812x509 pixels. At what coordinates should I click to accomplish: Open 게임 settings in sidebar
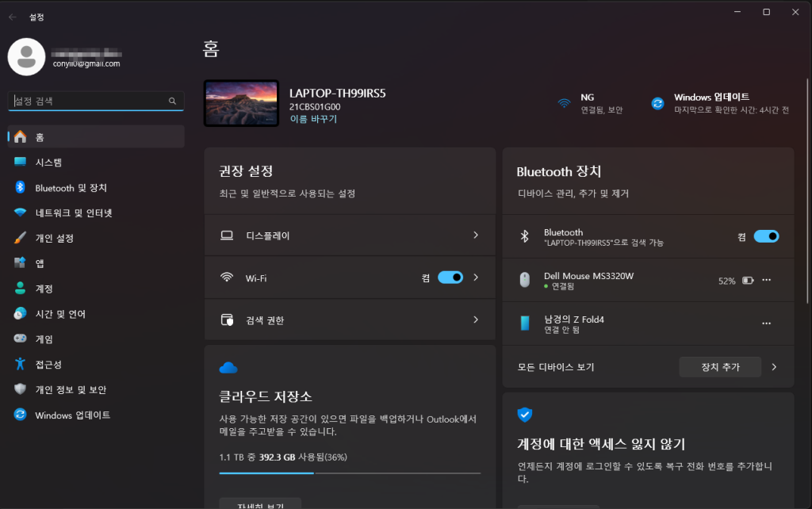pyautogui.click(x=96, y=339)
